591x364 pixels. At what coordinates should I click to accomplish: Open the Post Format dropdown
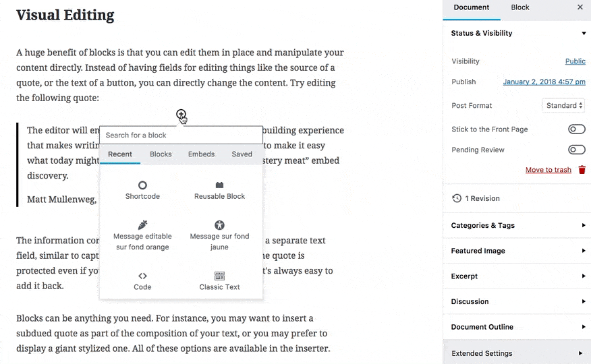tap(563, 105)
